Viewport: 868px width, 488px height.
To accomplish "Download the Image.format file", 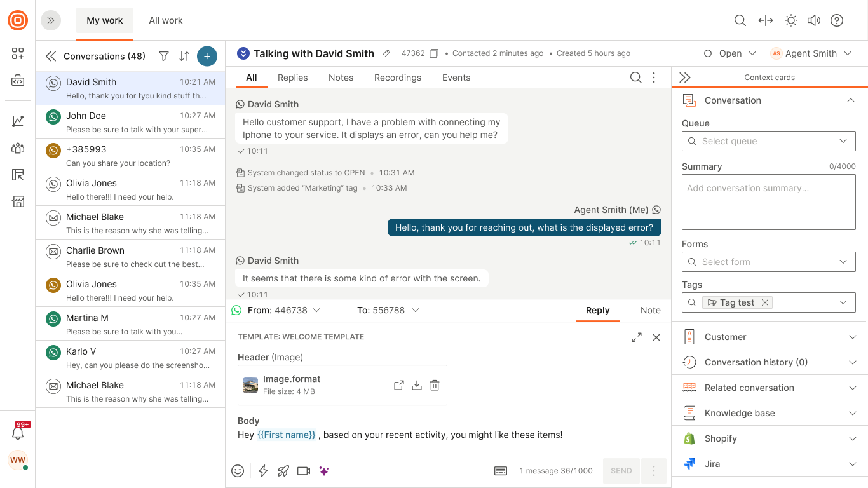I will (x=417, y=385).
